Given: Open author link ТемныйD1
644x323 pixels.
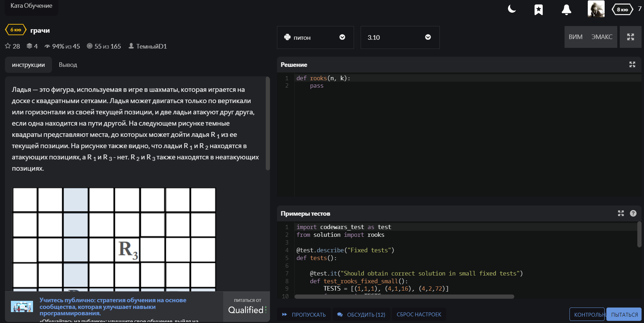Looking at the screenshot, I should point(151,46).
